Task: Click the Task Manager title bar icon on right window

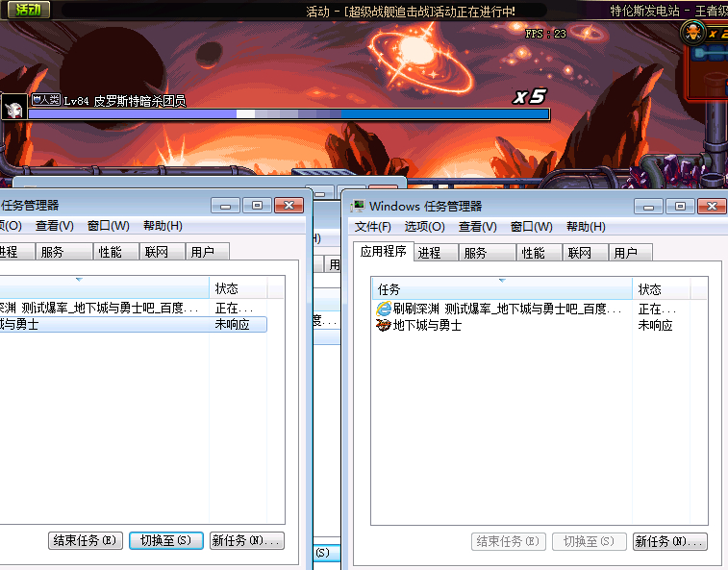Action: 358,206
